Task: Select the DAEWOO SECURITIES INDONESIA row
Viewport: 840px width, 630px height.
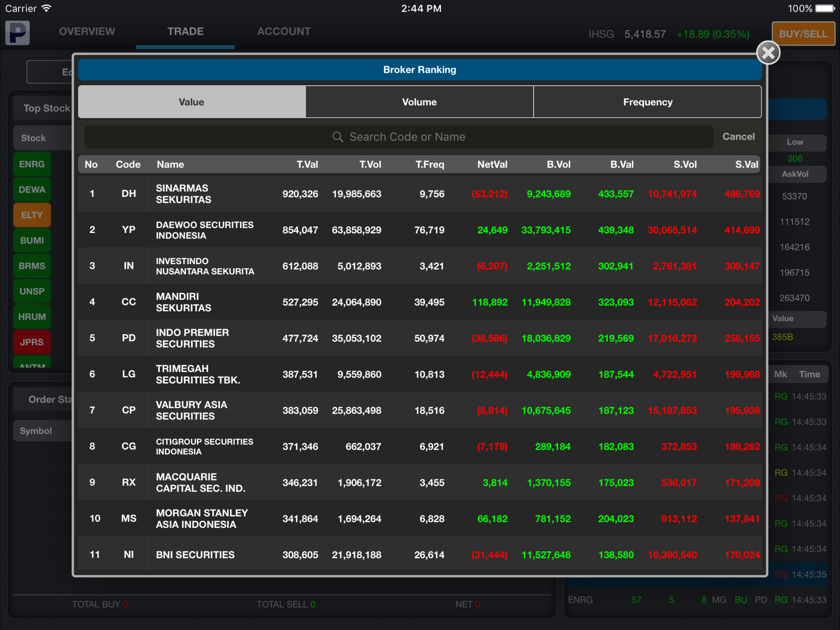Action: click(x=420, y=230)
